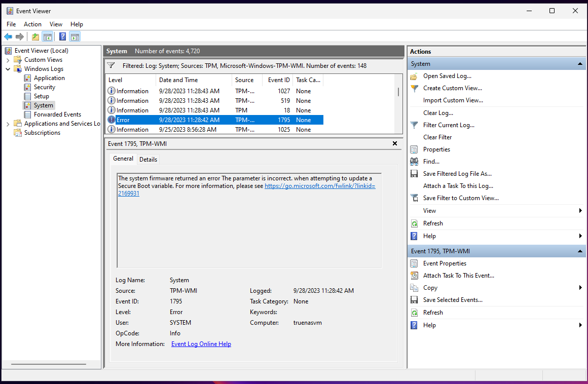Switch to the Details tab

tap(148, 159)
